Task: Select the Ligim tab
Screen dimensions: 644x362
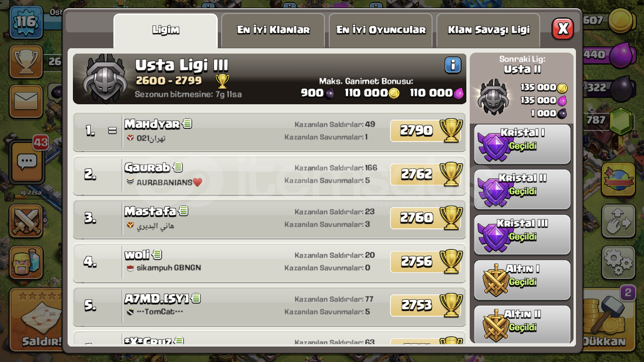Action: (166, 31)
